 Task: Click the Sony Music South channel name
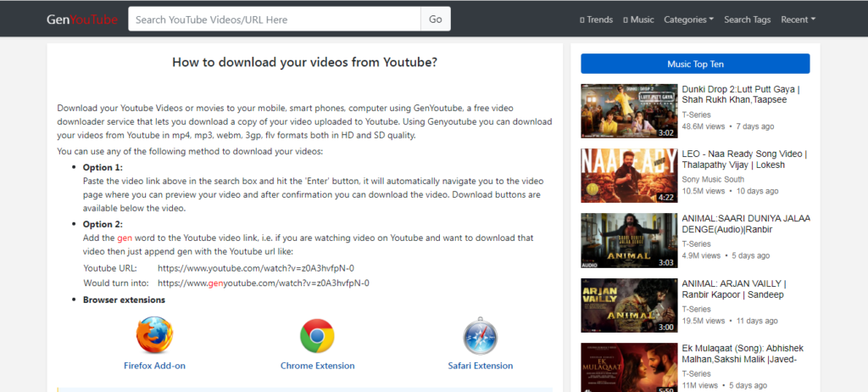tap(713, 180)
